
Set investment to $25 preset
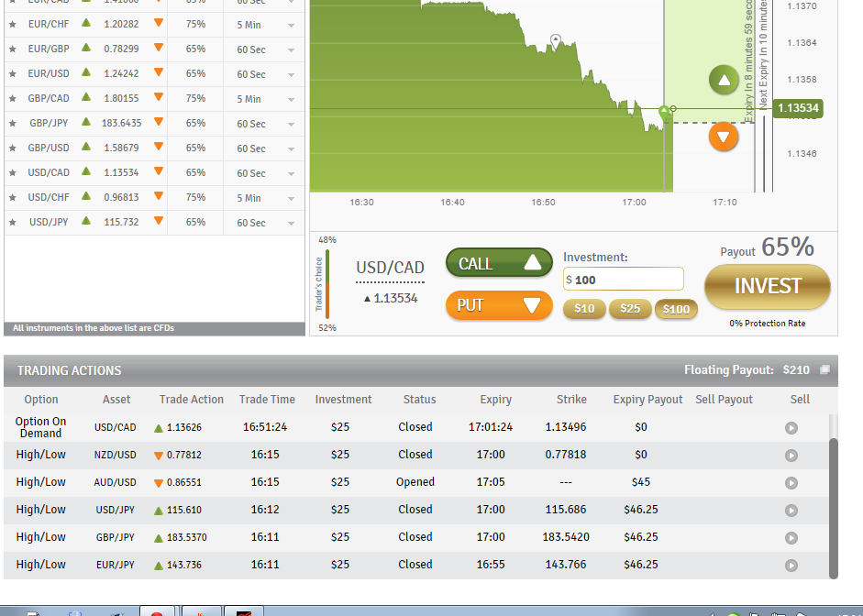[x=630, y=309]
